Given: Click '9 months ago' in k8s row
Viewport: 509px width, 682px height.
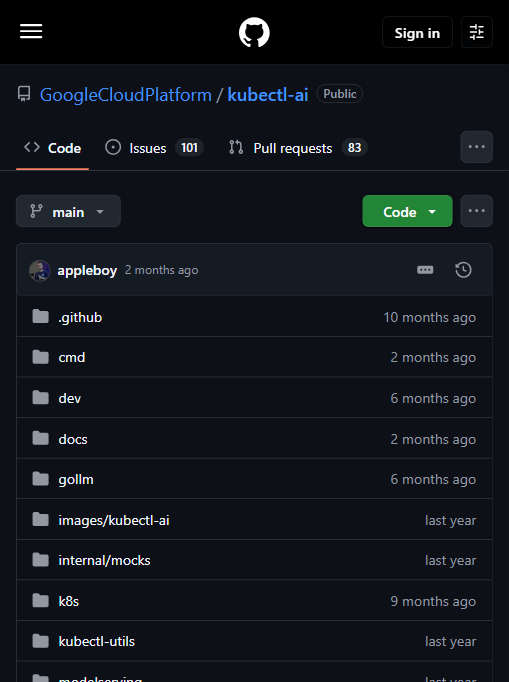Looking at the screenshot, I should click(x=433, y=602).
